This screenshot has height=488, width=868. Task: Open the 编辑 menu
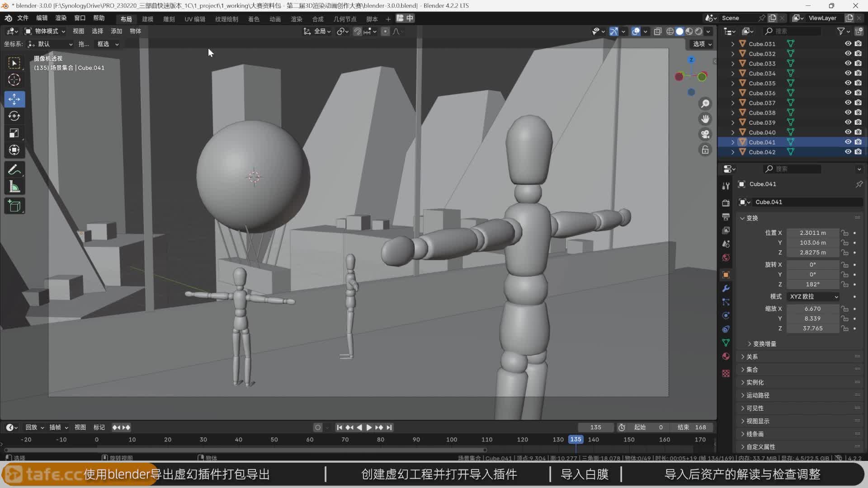(x=42, y=18)
